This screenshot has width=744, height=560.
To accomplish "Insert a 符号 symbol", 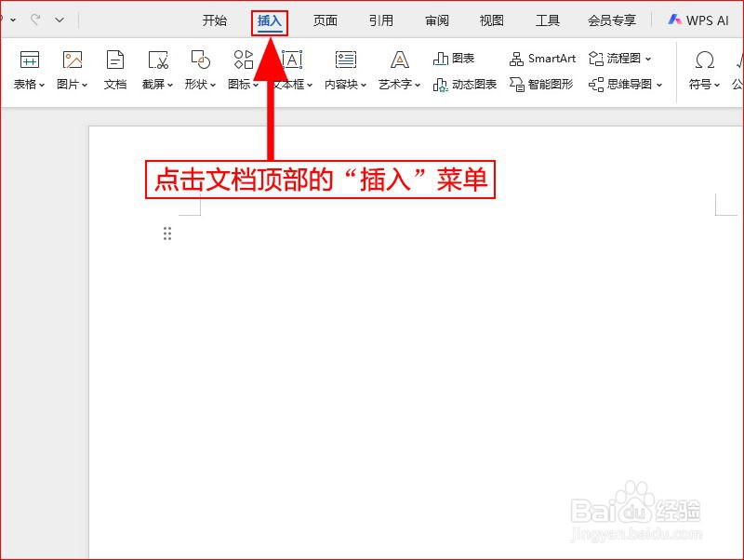I will pyautogui.click(x=705, y=70).
